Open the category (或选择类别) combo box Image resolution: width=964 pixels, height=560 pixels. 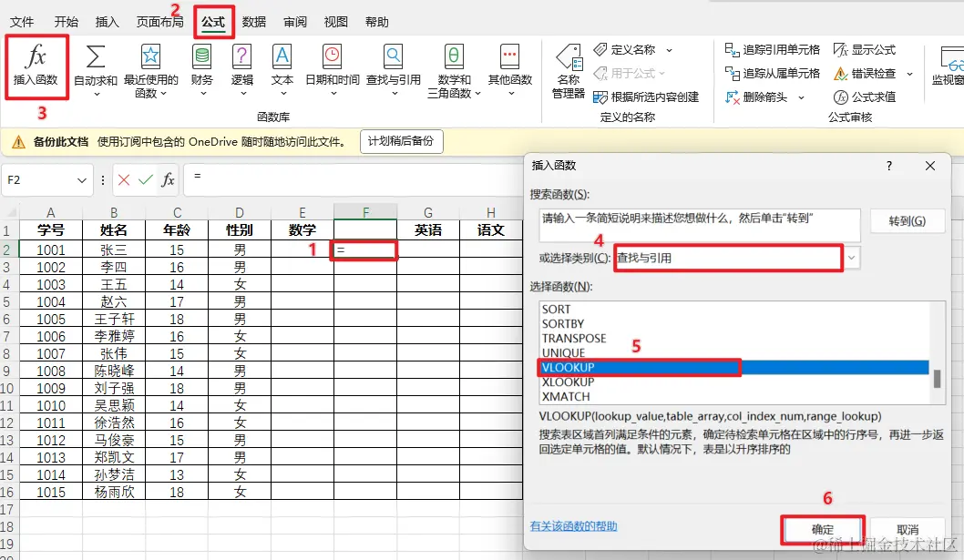(736, 258)
